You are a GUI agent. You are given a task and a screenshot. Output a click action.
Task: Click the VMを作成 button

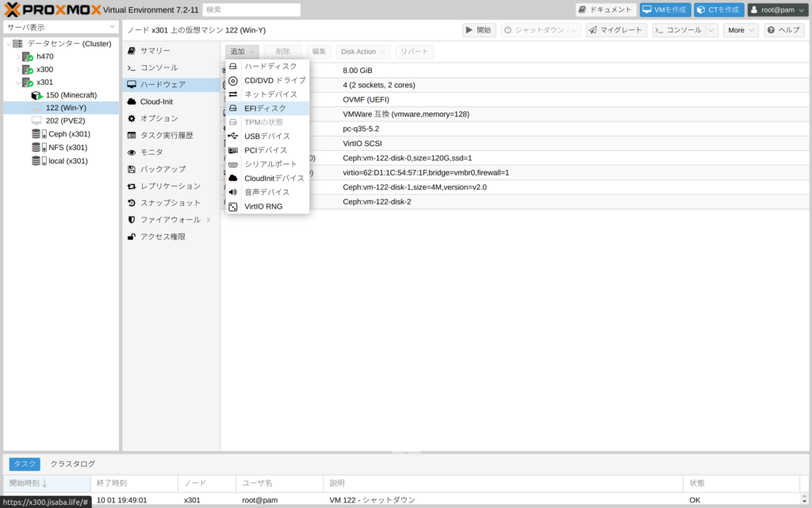[665, 10]
